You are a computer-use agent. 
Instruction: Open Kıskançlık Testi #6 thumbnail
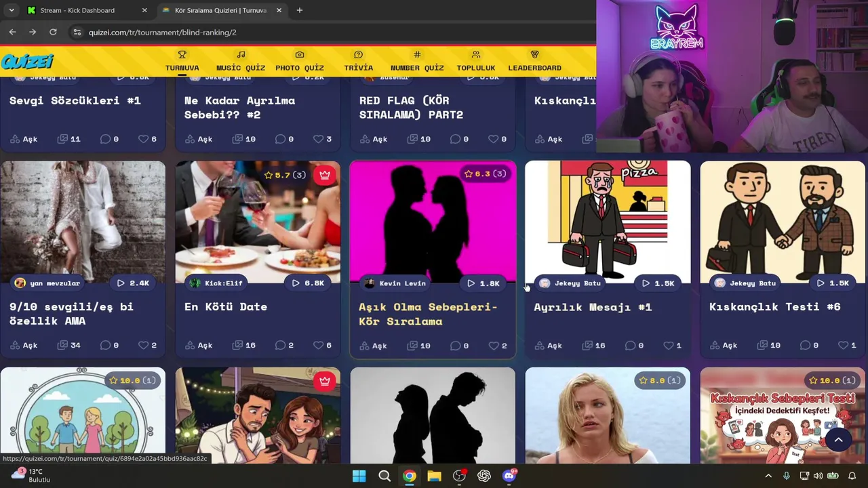point(783,222)
